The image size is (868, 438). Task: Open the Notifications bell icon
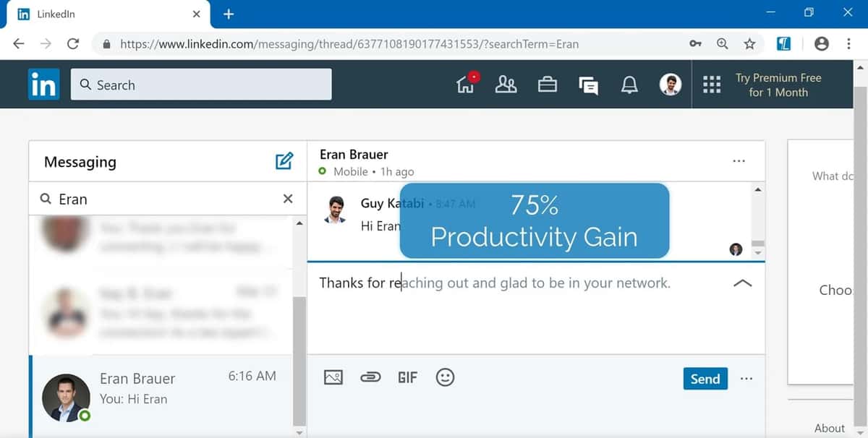click(x=630, y=85)
